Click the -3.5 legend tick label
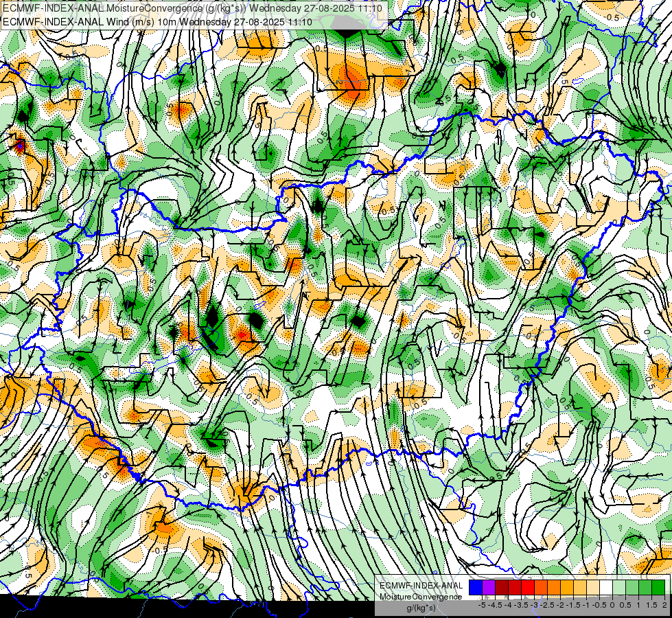 (x=521, y=605)
